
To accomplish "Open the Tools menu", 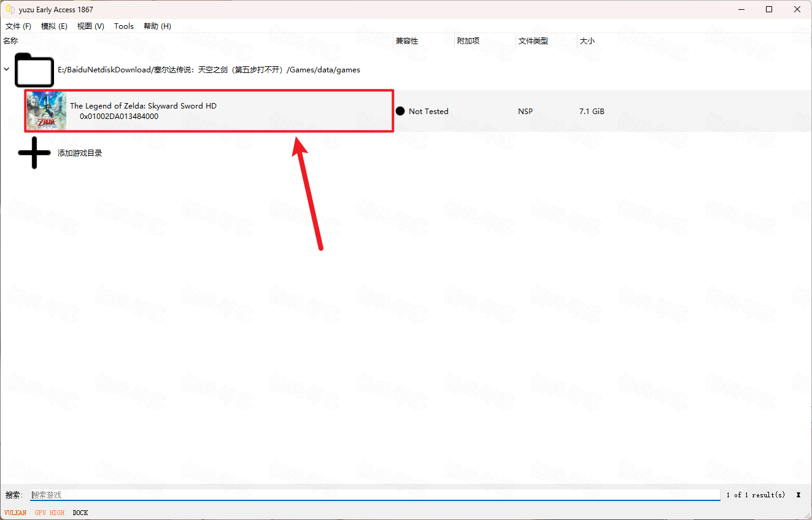I will [124, 26].
